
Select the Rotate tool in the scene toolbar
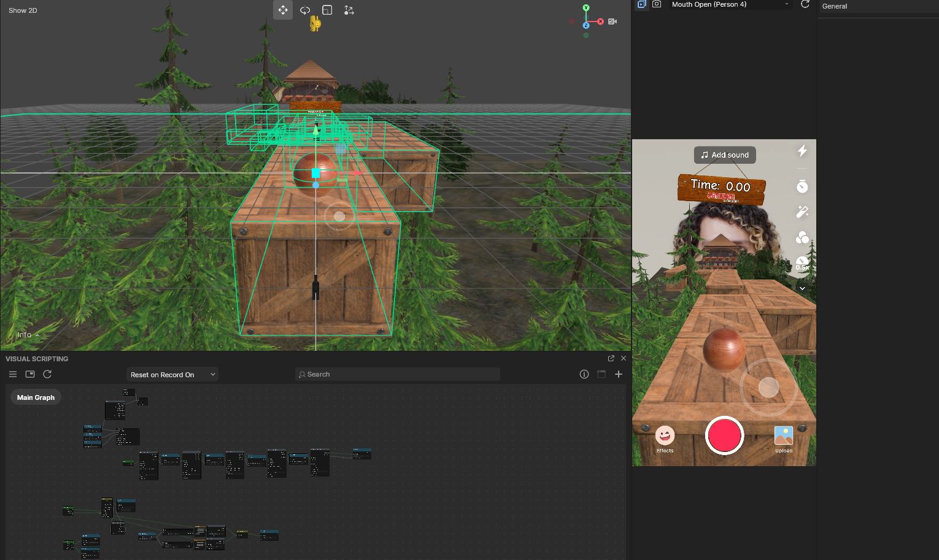coord(305,10)
